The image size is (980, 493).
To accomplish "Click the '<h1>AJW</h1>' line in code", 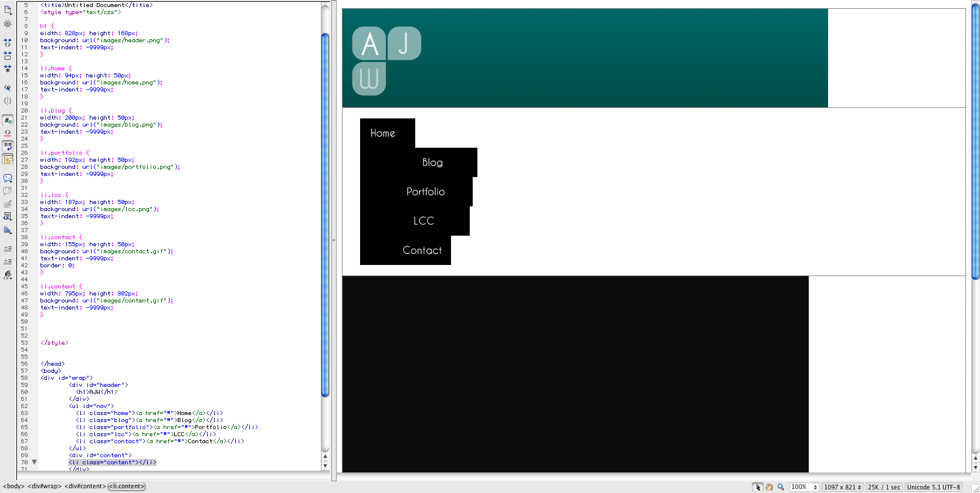I will (x=97, y=392).
